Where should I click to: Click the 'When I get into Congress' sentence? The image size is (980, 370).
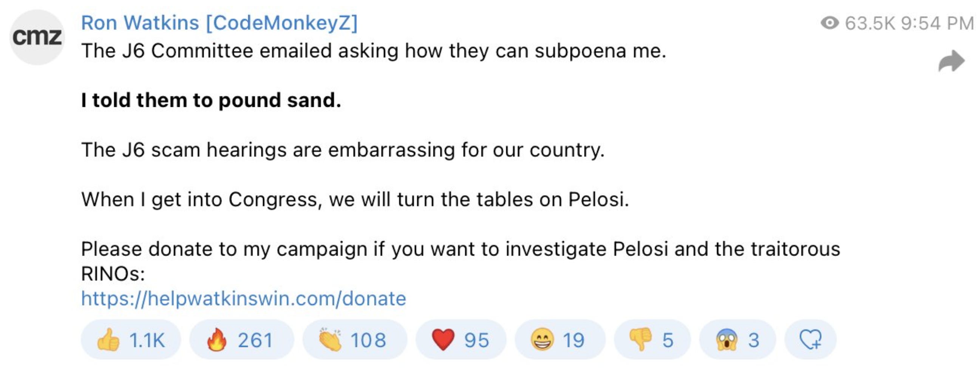[355, 199]
